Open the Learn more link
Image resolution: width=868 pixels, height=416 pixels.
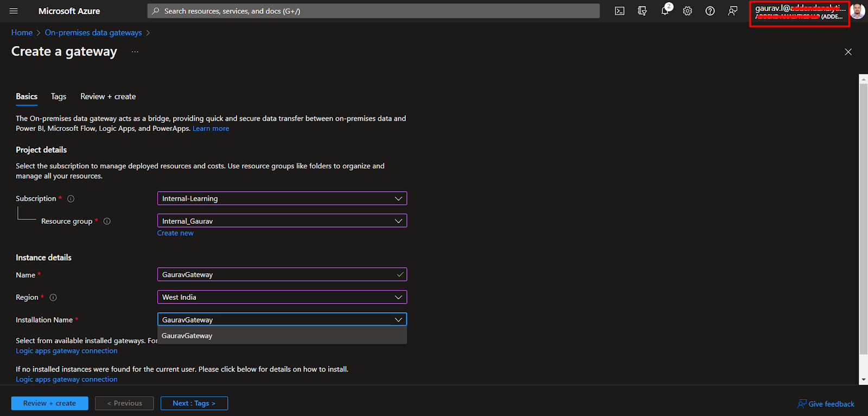[x=210, y=129]
